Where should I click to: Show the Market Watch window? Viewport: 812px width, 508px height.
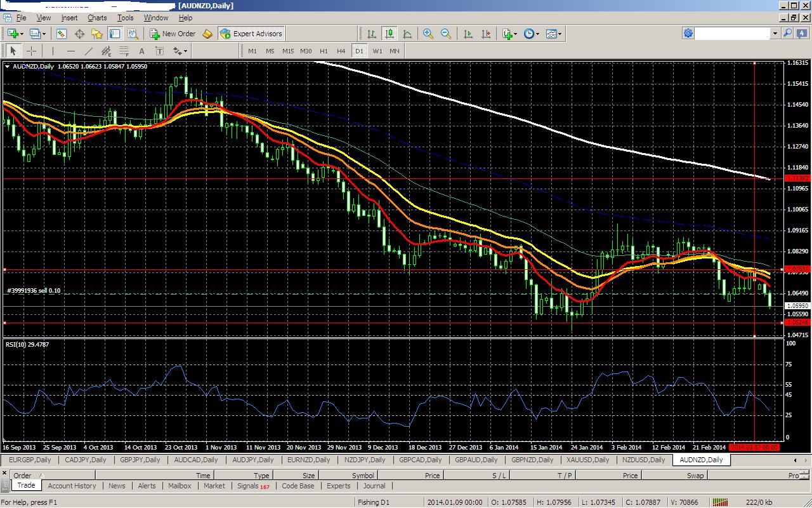[62, 34]
